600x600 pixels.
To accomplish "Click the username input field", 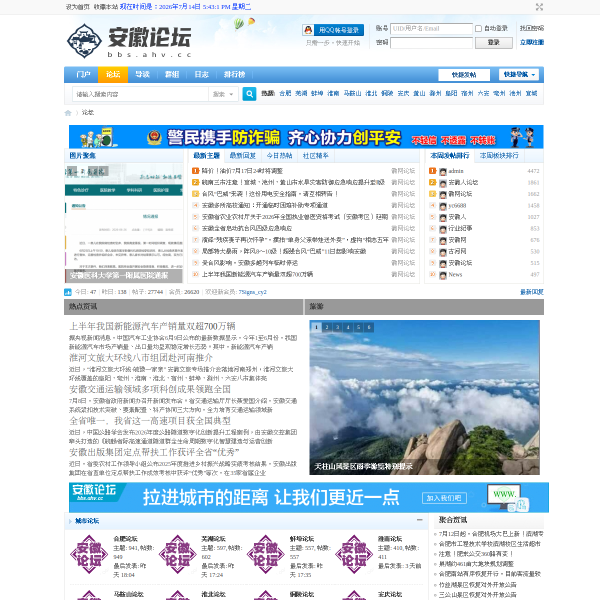I will [431, 29].
